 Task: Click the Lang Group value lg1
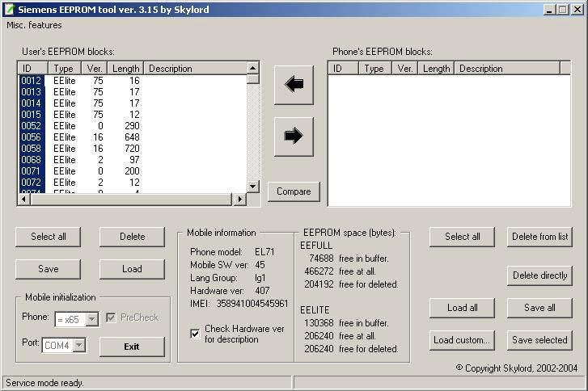pyautogui.click(x=260, y=278)
